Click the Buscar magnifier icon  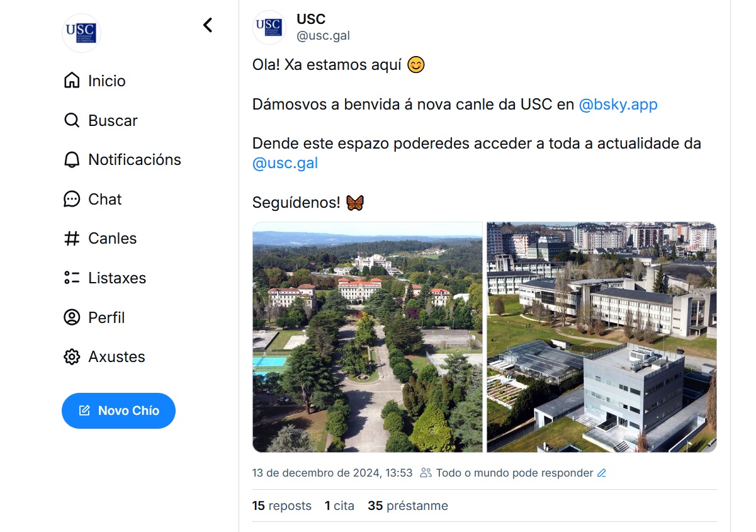coord(72,120)
